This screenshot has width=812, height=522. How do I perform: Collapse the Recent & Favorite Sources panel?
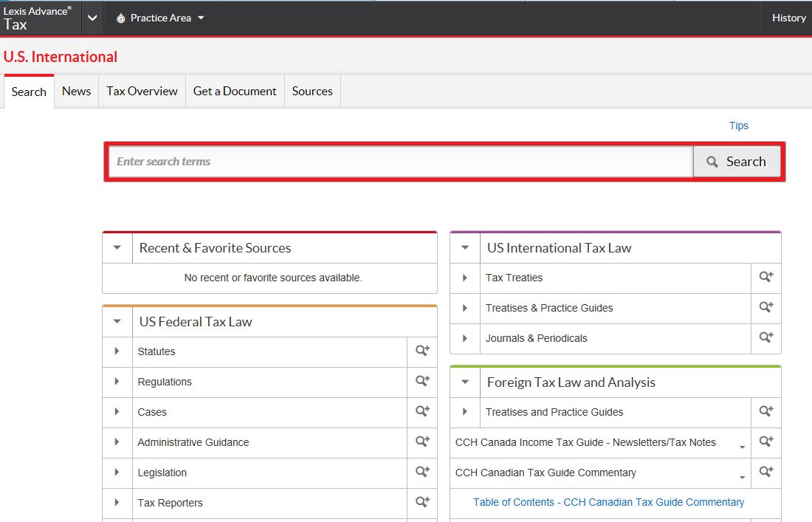pyautogui.click(x=117, y=248)
